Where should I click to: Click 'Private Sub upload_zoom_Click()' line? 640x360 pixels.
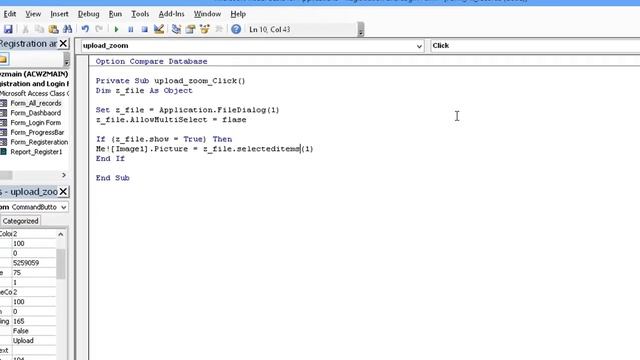(x=171, y=81)
